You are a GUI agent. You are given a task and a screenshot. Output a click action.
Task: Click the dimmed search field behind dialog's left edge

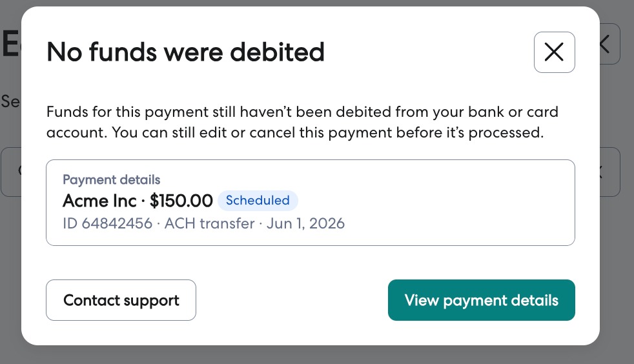(x=11, y=172)
